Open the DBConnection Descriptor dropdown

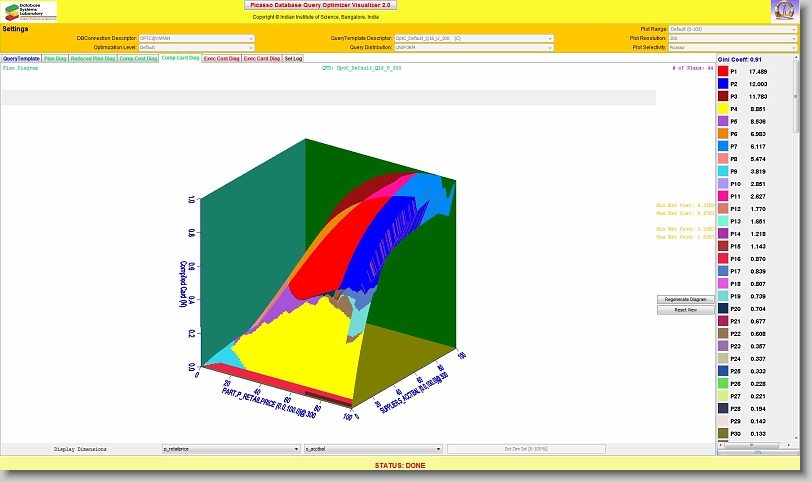196,38
